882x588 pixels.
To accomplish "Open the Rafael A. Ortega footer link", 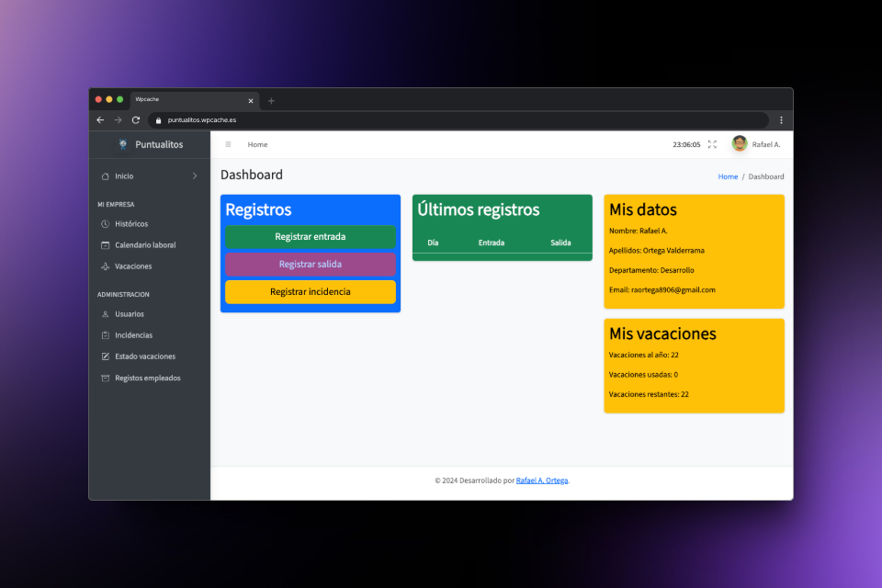I will coord(542,481).
